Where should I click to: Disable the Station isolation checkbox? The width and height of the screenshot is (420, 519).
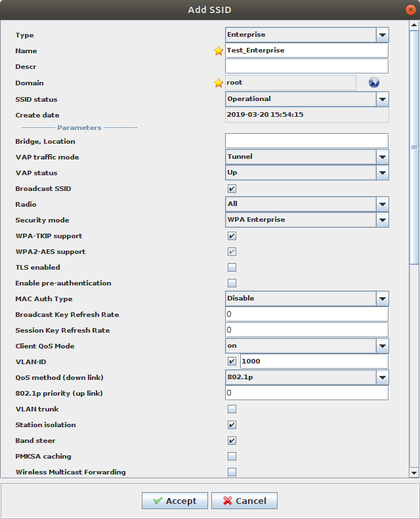point(232,425)
